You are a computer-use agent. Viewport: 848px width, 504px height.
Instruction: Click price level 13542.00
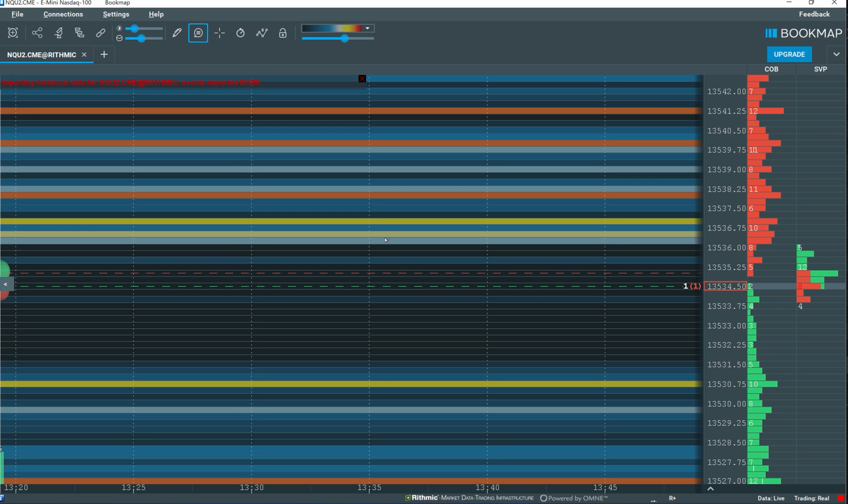pyautogui.click(x=727, y=91)
